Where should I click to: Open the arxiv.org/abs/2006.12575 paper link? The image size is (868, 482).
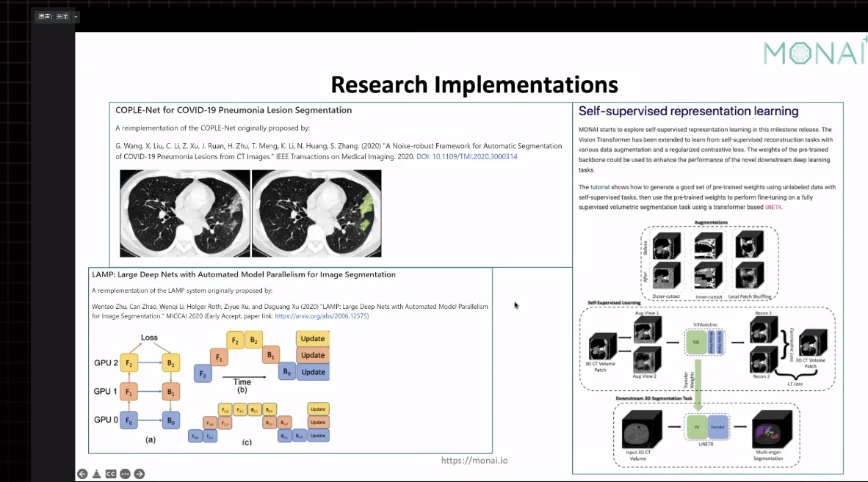[322, 316]
